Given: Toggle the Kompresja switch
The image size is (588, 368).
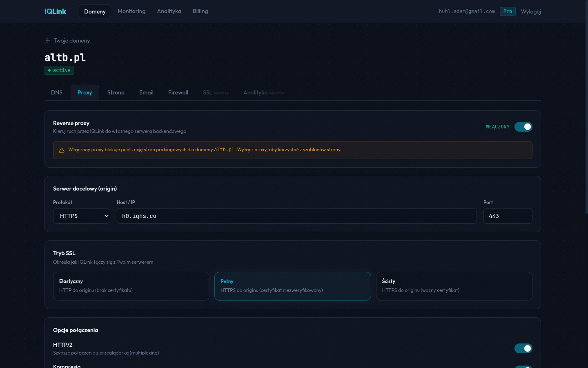Looking at the screenshot, I should 523,366.
